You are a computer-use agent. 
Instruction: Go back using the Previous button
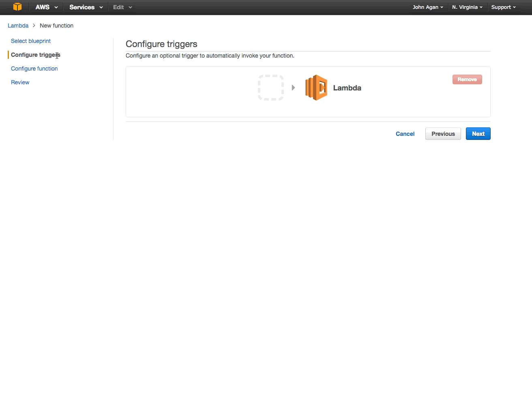(x=443, y=134)
